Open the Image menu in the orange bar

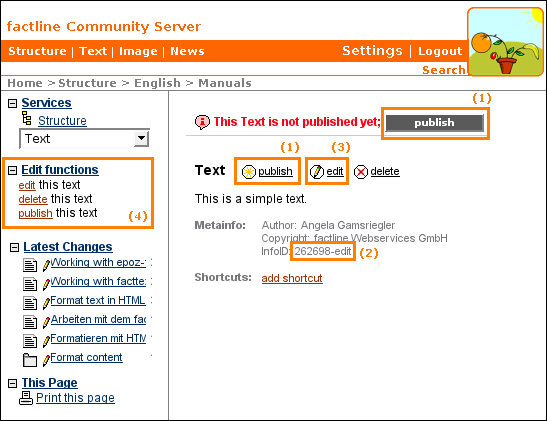pyautogui.click(x=138, y=51)
